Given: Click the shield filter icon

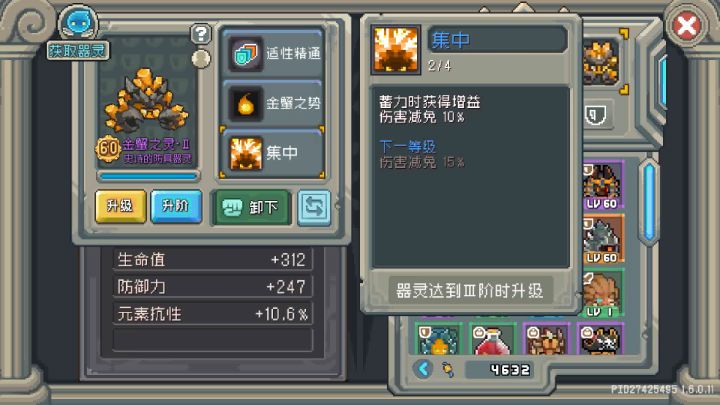Looking at the screenshot, I should 596,114.
